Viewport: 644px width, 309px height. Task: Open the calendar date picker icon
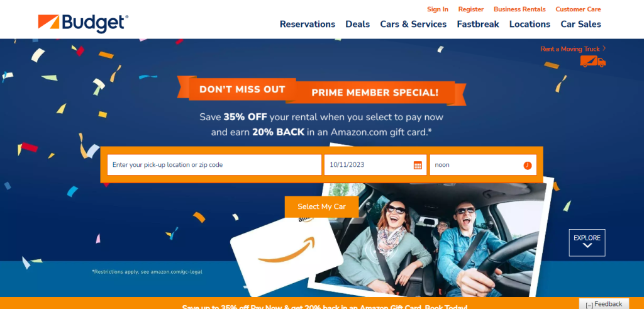tap(418, 165)
